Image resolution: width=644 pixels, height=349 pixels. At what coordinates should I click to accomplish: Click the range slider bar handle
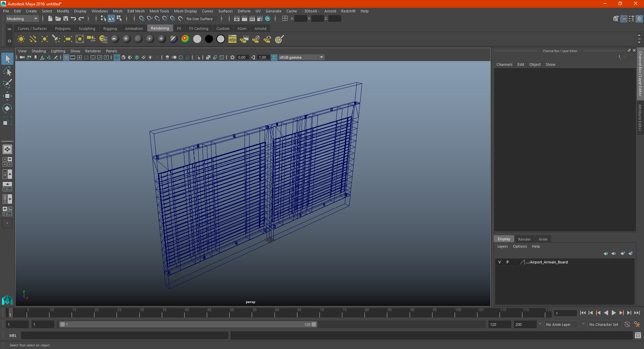188,325
